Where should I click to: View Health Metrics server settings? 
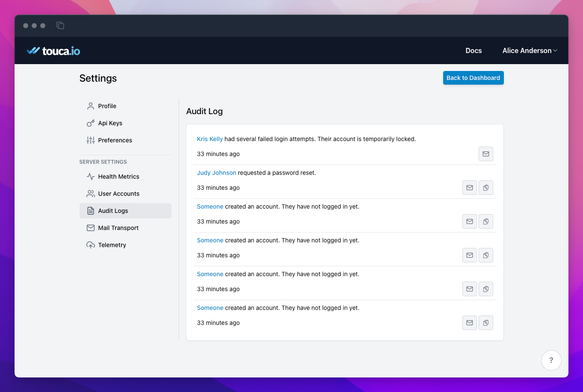coord(125,177)
